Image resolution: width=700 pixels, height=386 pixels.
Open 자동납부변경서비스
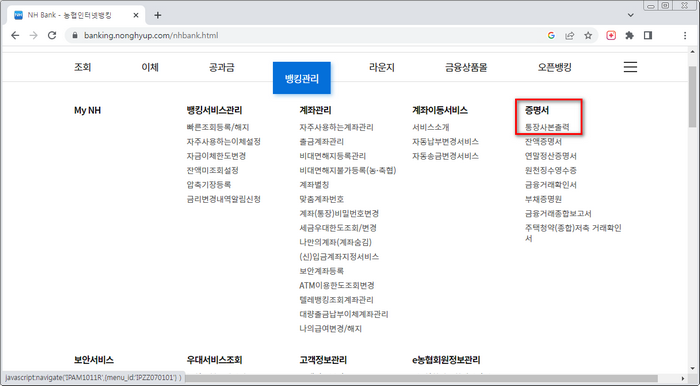[446, 141]
